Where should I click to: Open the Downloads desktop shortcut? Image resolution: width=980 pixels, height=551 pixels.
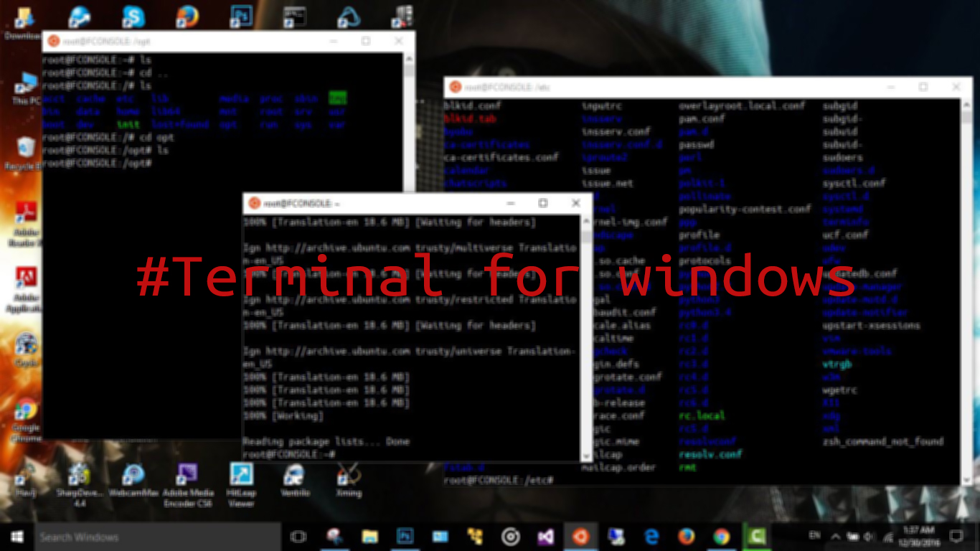pos(24,16)
